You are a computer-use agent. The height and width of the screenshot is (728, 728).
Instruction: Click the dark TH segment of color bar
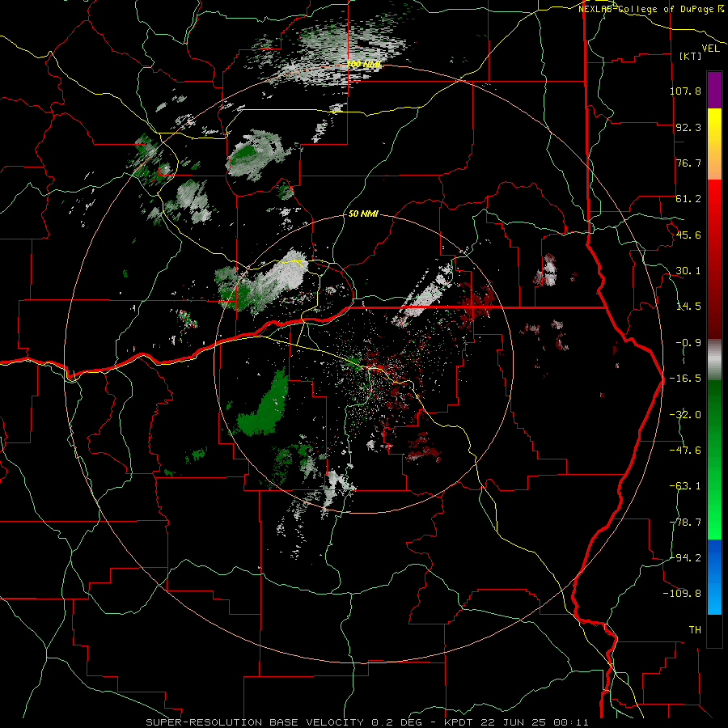714,631
